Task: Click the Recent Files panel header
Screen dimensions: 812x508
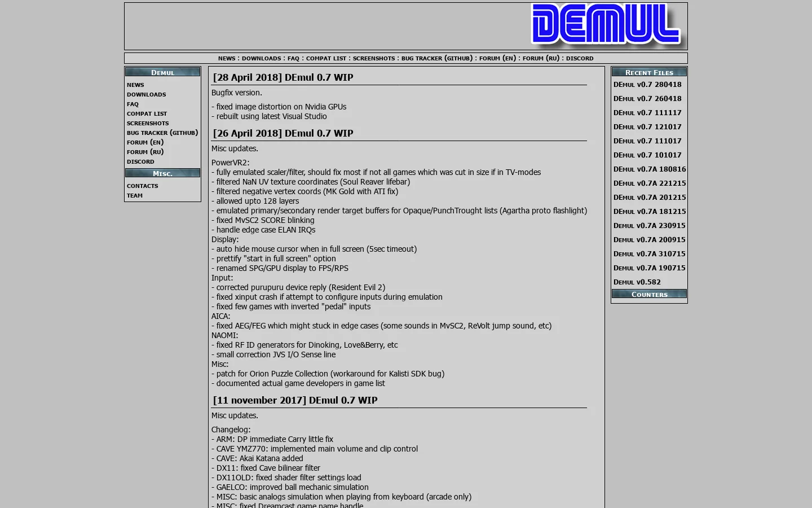Action: [649, 72]
